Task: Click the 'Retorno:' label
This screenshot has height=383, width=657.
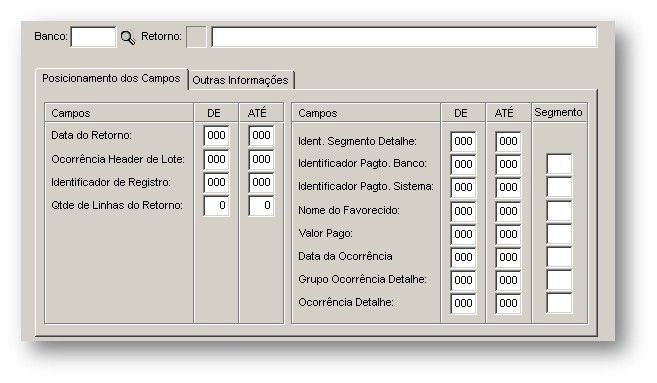Action: (161, 36)
